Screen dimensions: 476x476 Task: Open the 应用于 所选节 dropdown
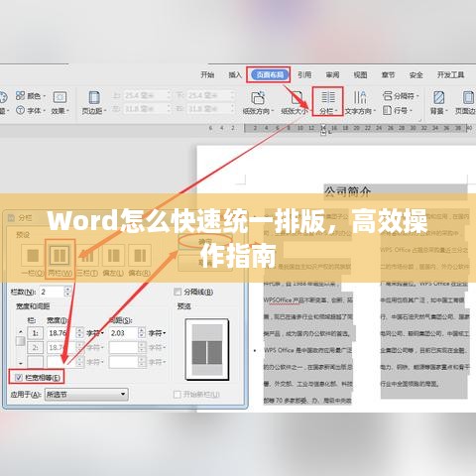pos(86,394)
